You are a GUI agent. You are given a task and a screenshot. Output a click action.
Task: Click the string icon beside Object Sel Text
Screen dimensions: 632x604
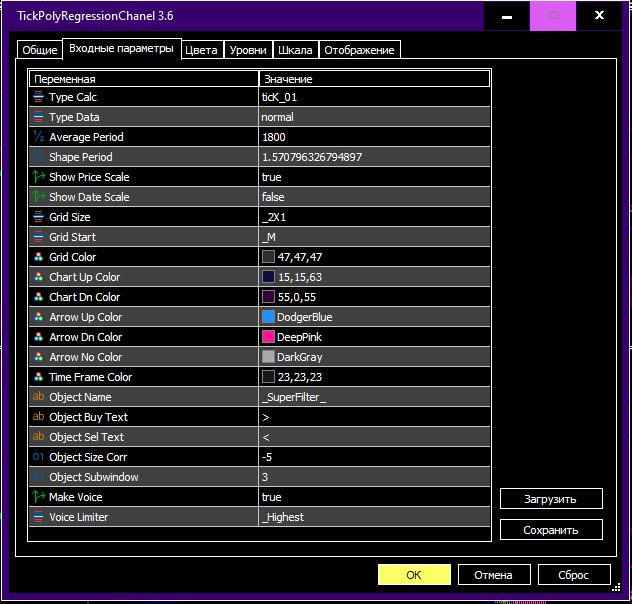(x=38, y=437)
